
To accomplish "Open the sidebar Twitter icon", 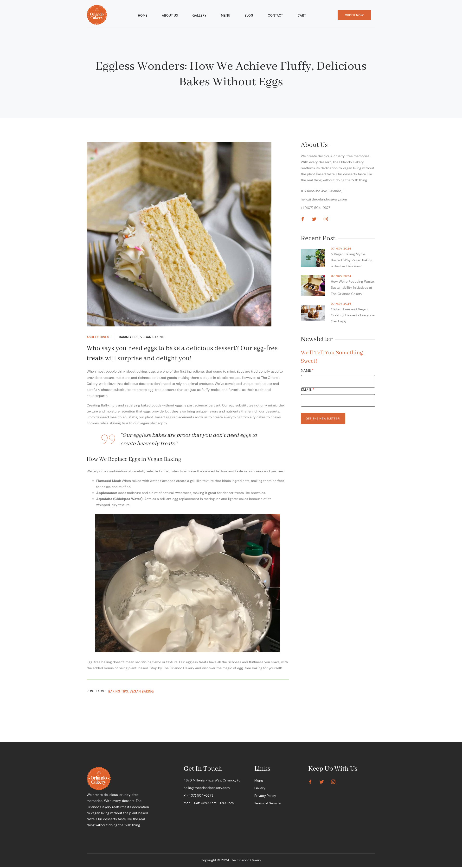I will [x=314, y=219].
